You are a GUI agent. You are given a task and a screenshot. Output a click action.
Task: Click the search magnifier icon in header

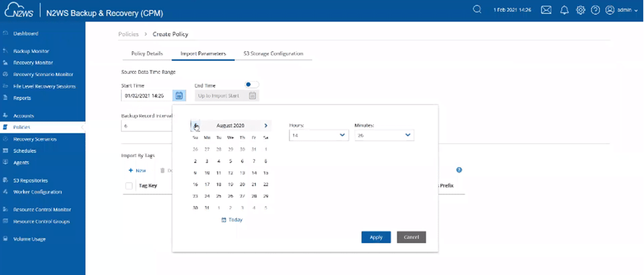[x=477, y=10]
